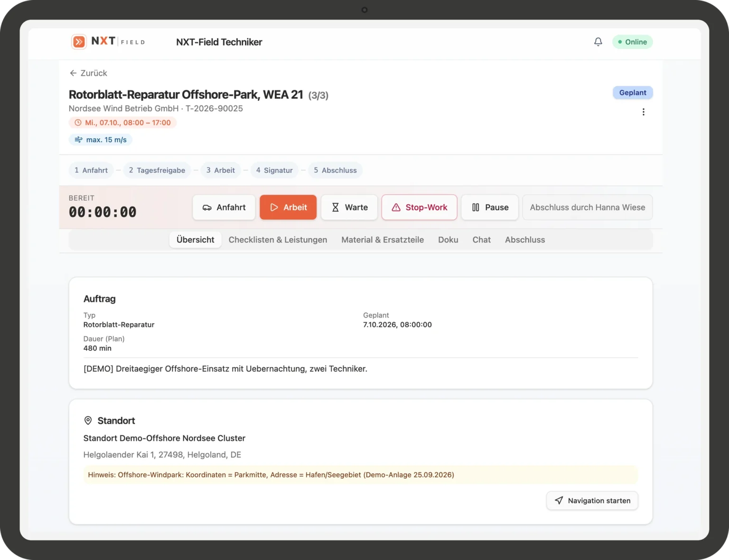Click the order title Rotorblatt-Reparatur Offshore-Park

point(186,95)
